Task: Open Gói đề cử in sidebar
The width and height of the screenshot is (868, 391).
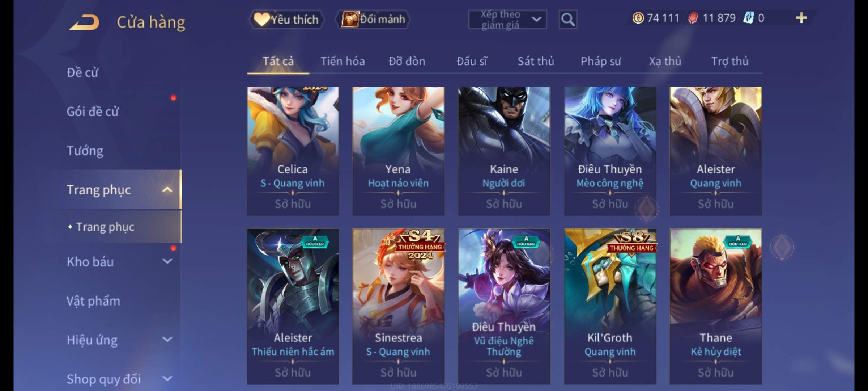Action: (x=93, y=112)
